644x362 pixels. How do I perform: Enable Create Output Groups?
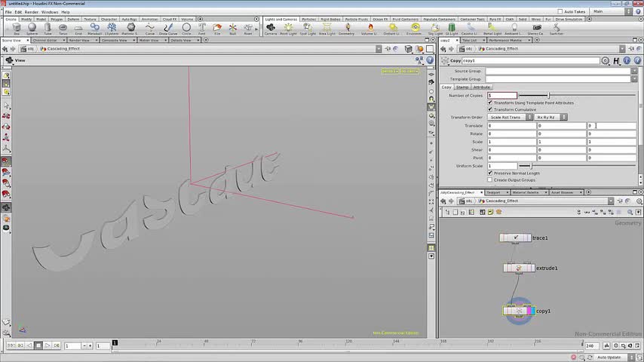[x=490, y=179]
